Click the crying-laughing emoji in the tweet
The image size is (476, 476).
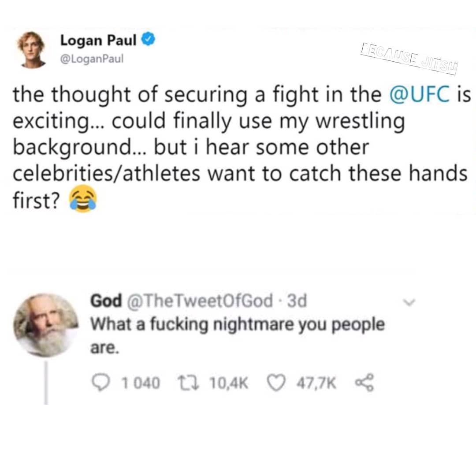coord(82,199)
